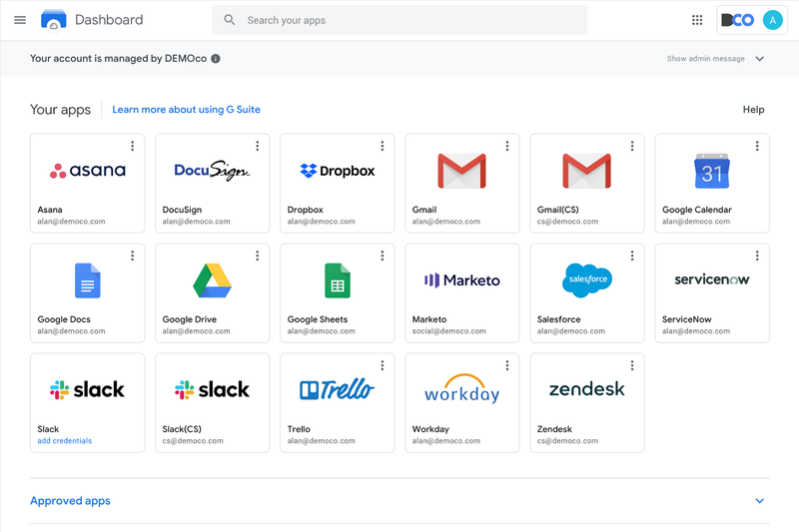
Task: Open the Google apps grid launcher
Action: point(697,20)
